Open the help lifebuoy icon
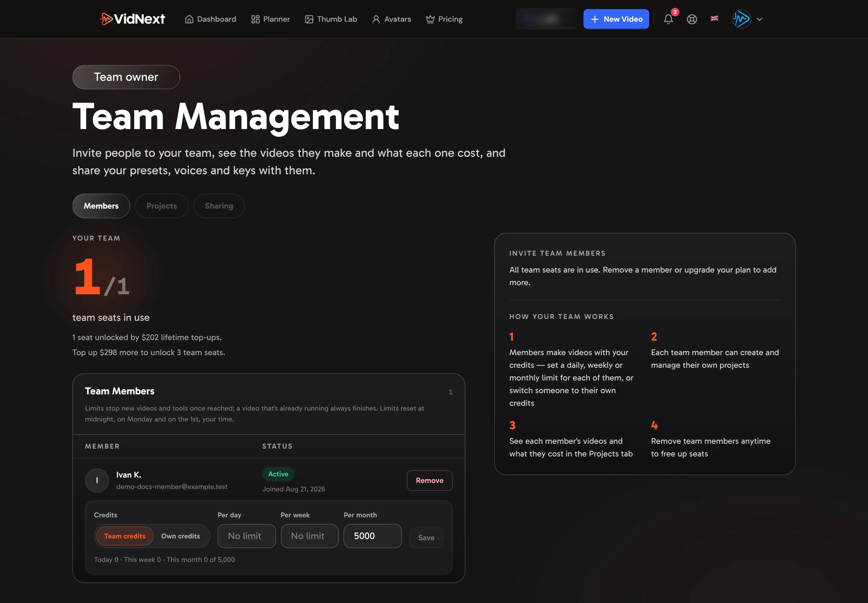The height and width of the screenshot is (603, 868). 692,19
